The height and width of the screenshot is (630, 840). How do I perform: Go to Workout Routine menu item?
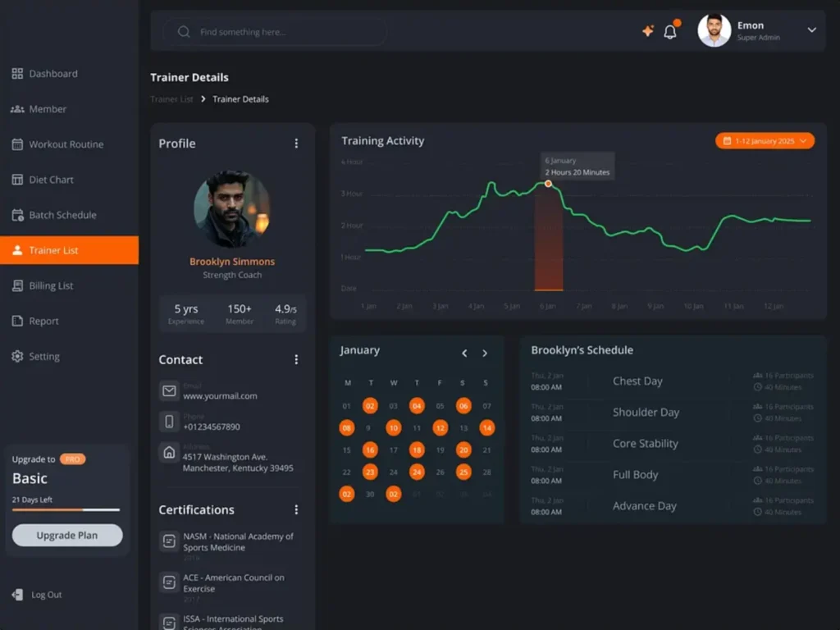pos(66,144)
